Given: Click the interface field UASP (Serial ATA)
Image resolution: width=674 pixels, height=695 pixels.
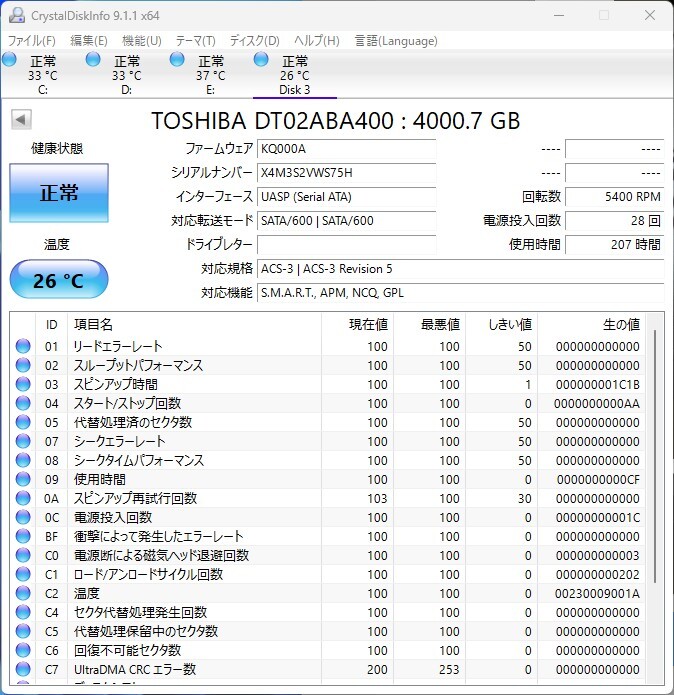Looking at the screenshot, I should point(347,197).
